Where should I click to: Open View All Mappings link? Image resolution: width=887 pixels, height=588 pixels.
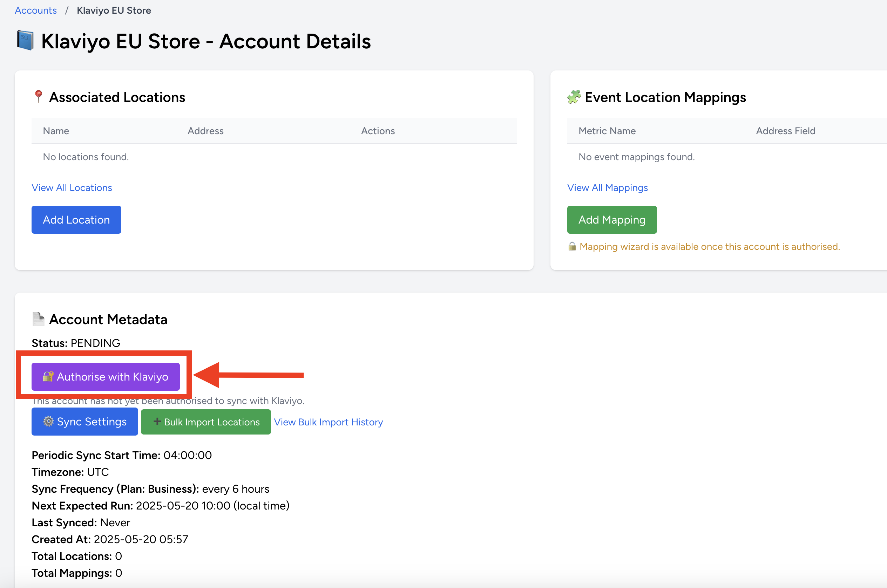(608, 187)
